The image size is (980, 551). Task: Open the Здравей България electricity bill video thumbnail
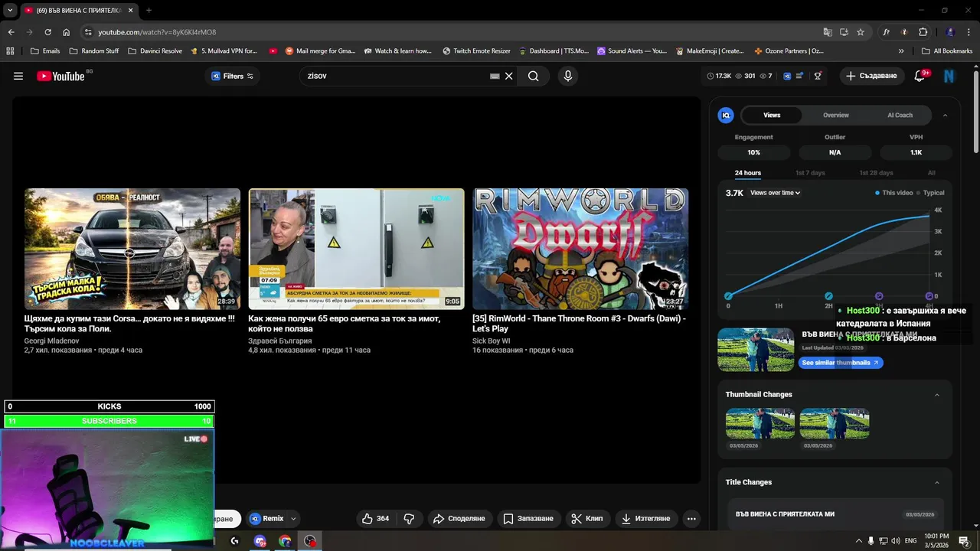tap(357, 249)
